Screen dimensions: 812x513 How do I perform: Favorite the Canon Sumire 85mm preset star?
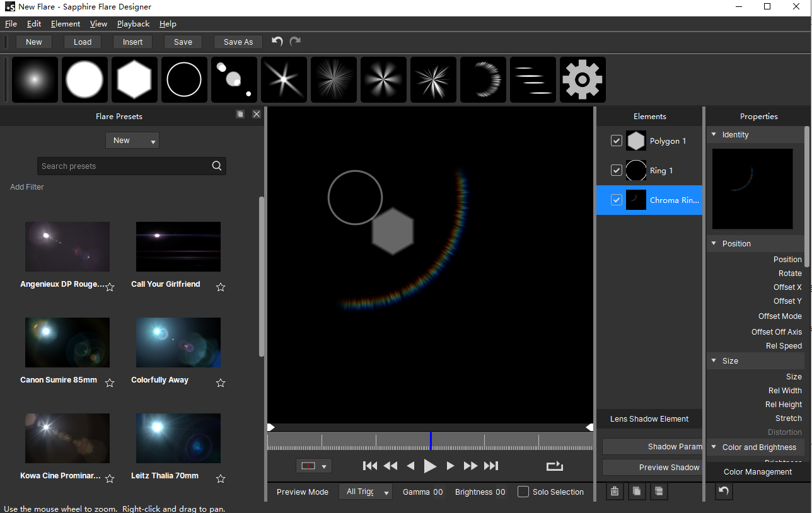click(110, 383)
